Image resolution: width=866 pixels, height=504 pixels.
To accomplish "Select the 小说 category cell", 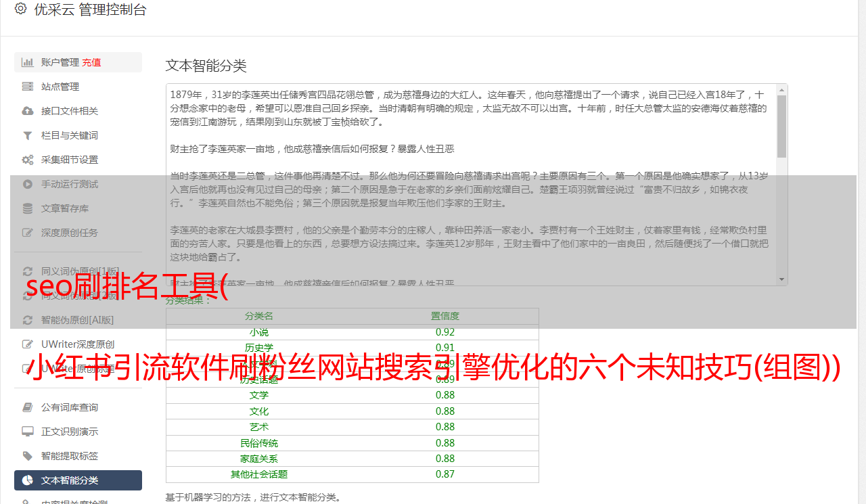I will 259,332.
